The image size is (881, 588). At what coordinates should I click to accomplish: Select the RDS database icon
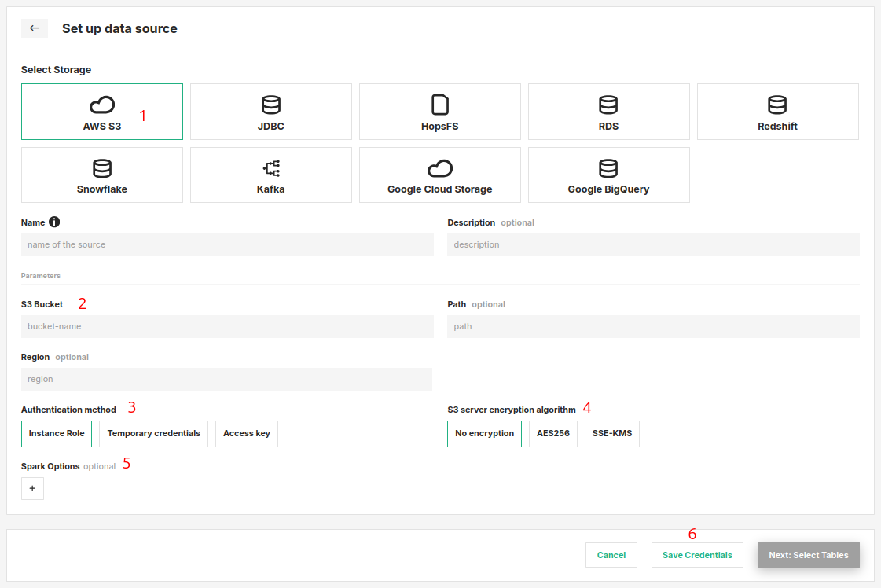[608, 105]
